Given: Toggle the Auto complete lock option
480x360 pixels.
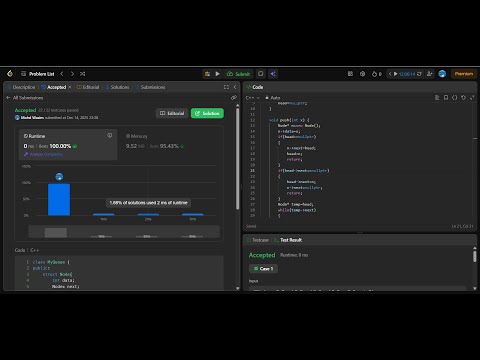Looking at the screenshot, I should 273,98.
